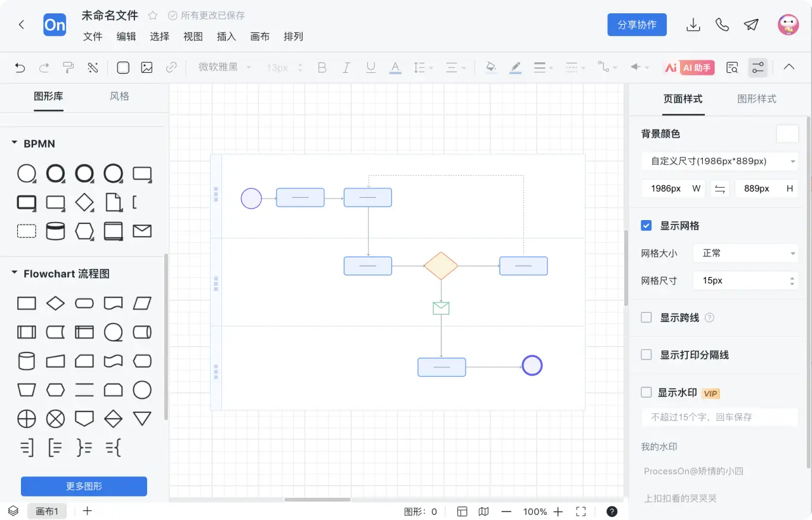Click the download icon in header

693,25
